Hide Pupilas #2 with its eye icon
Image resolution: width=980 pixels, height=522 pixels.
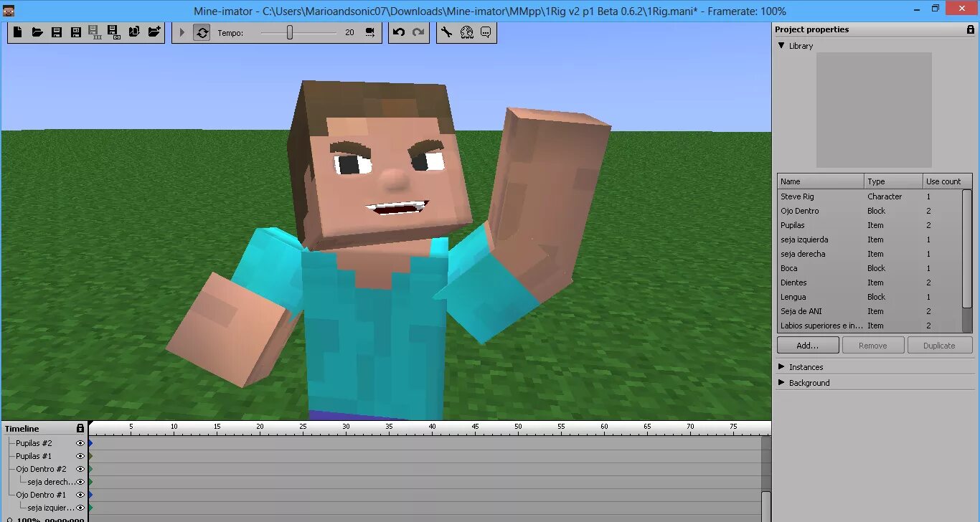point(80,443)
